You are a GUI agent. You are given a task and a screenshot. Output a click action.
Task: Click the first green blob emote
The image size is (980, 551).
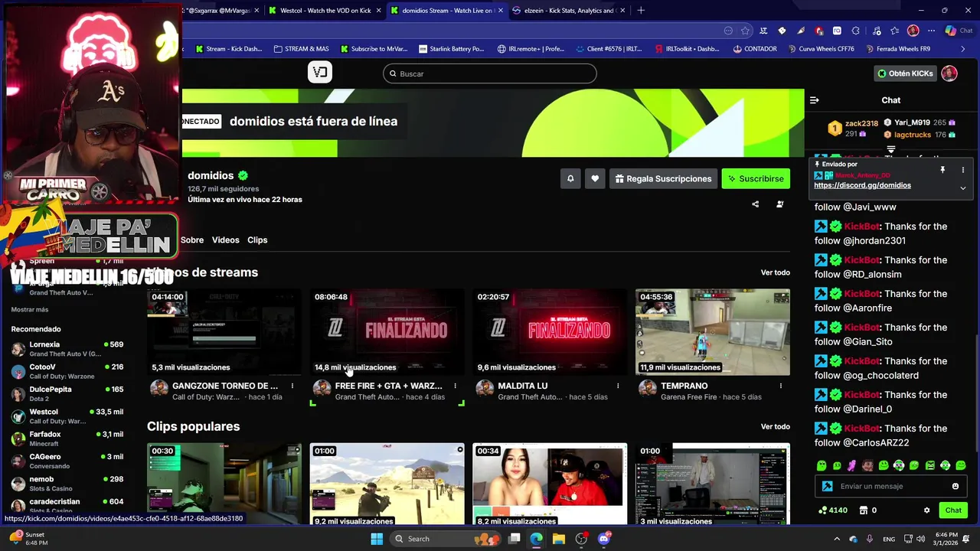click(821, 465)
